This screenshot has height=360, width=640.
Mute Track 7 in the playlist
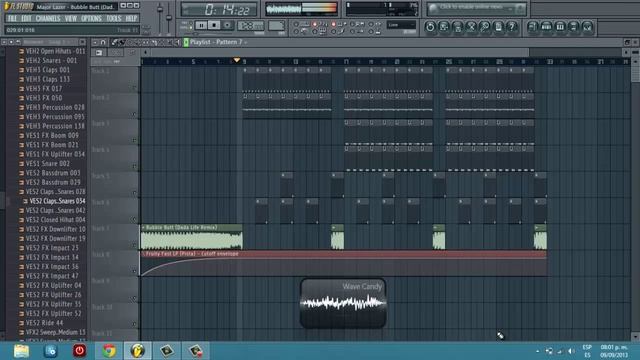click(134, 245)
